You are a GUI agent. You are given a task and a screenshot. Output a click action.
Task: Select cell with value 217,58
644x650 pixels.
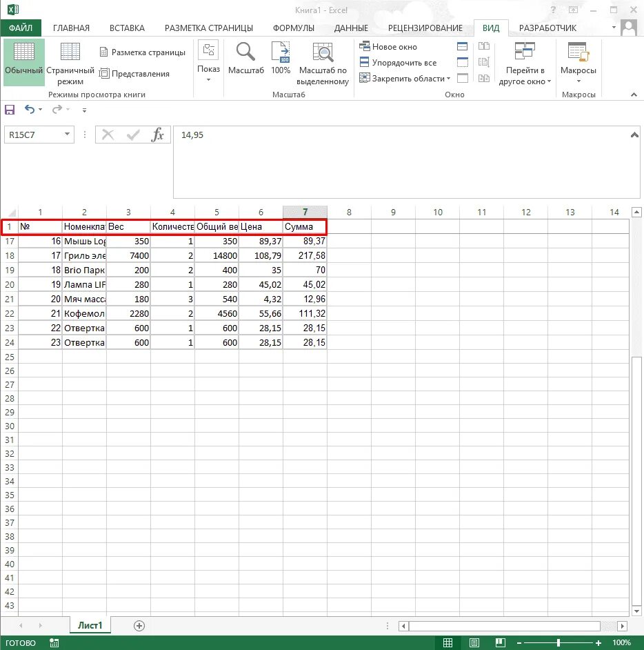305,255
